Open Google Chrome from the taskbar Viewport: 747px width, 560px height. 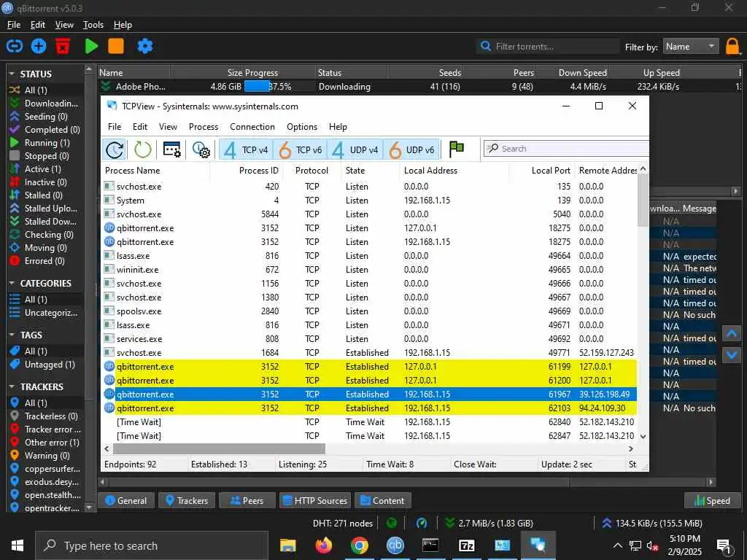click(359, 545)
